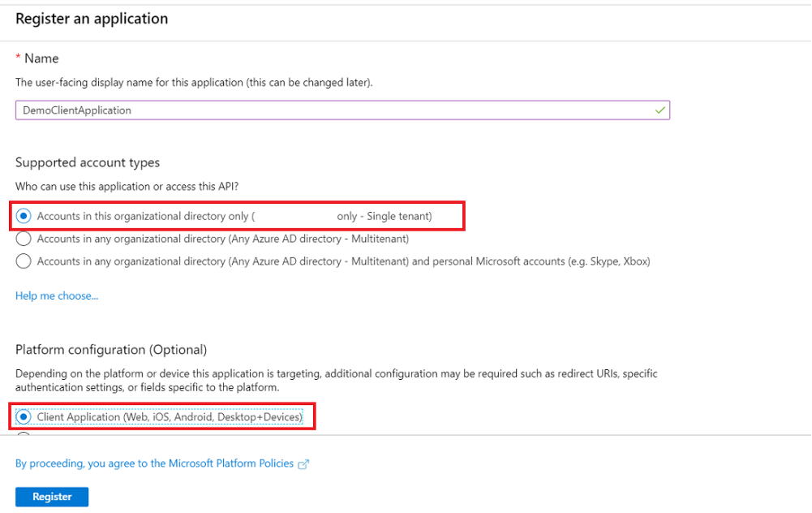Choose Multitenant and personal Microsoft accounts radio
This screenshot has height=513, width=812.
coord(24,261)
